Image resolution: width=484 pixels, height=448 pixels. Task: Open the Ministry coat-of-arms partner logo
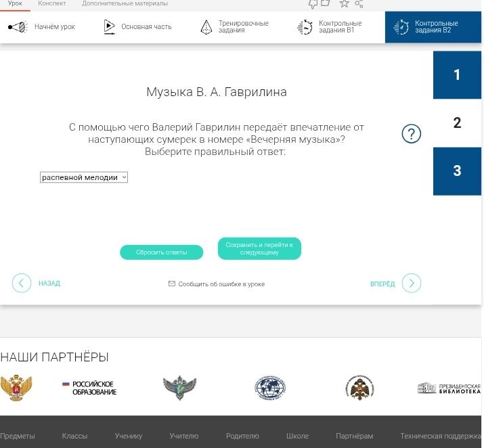pos(16,388)
